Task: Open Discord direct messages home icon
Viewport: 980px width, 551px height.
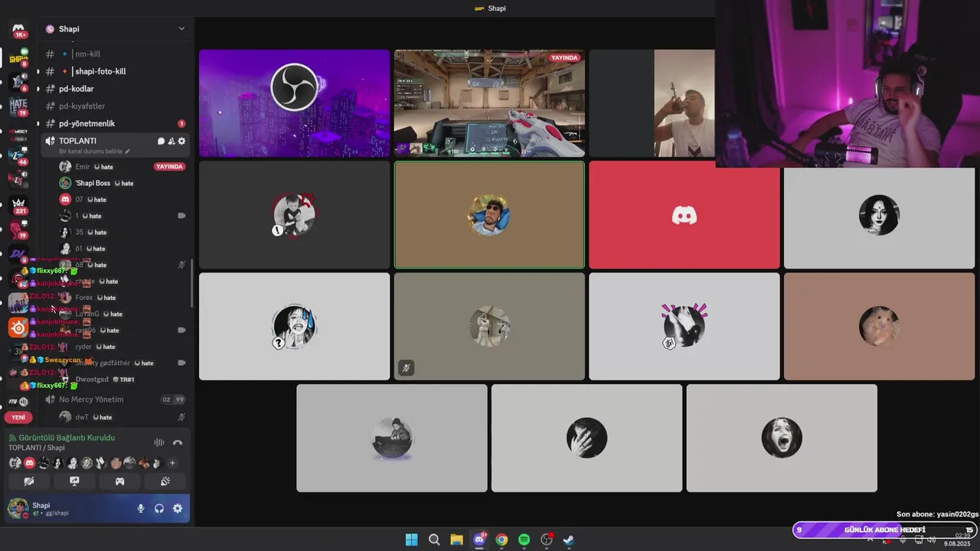Action: pos(18,29)
